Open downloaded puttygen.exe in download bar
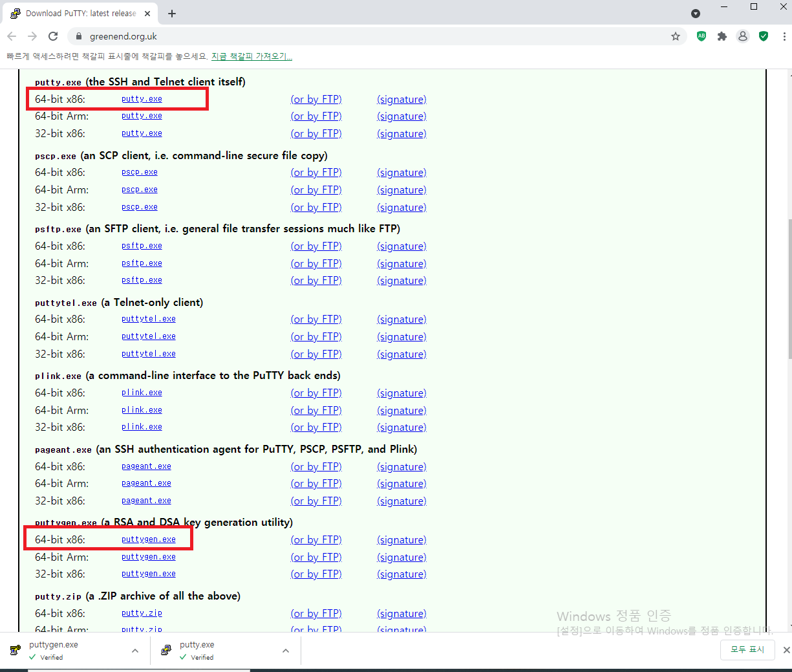The height and width of the screenshot is (672, 792). (61, 650)
